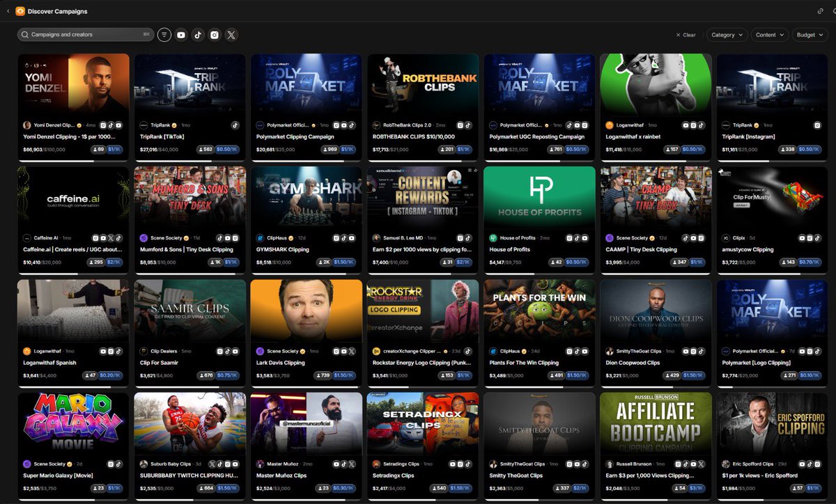
Task: Toggle the YouTube platform filter
Action: point(181,35)
